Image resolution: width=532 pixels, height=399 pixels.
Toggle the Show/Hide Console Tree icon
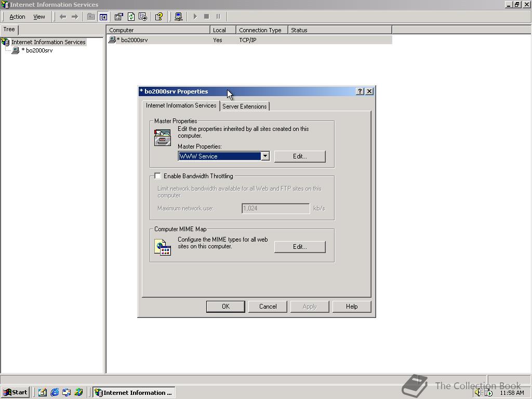103,17
